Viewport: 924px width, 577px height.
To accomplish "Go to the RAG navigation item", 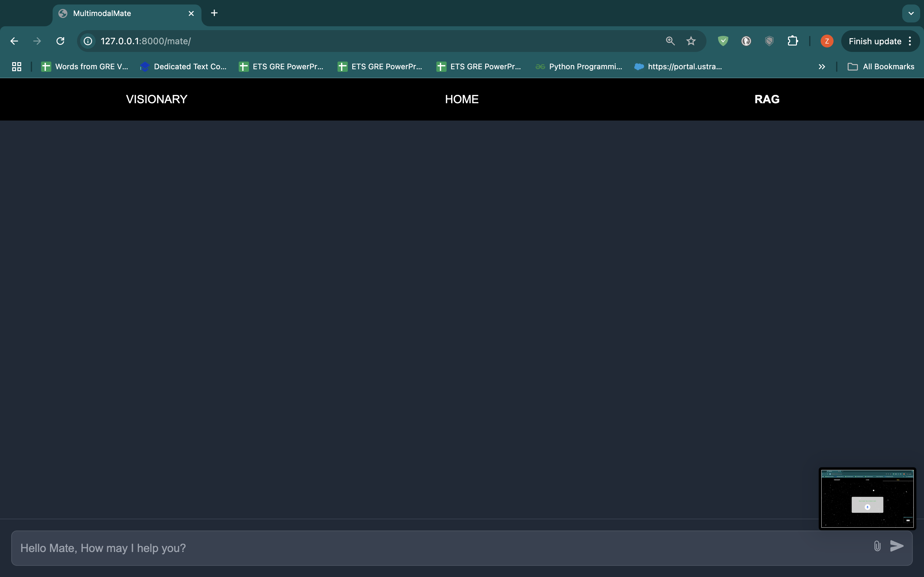I will [x=767, y=99].
